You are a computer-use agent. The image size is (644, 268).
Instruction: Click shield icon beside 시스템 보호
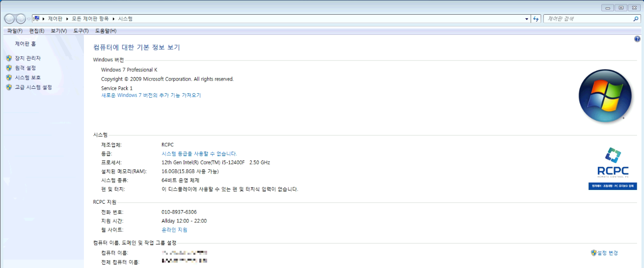click(9, 78)
